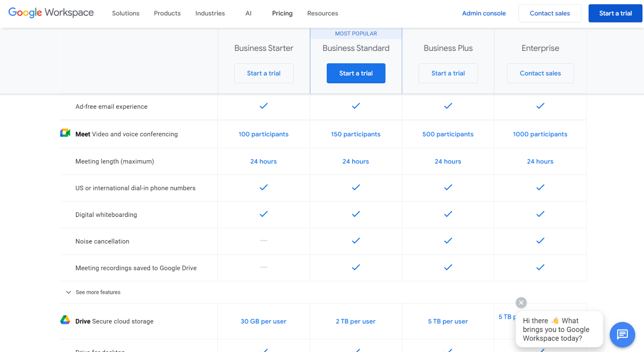Click the Business Standard plan title

pos(356,48)
